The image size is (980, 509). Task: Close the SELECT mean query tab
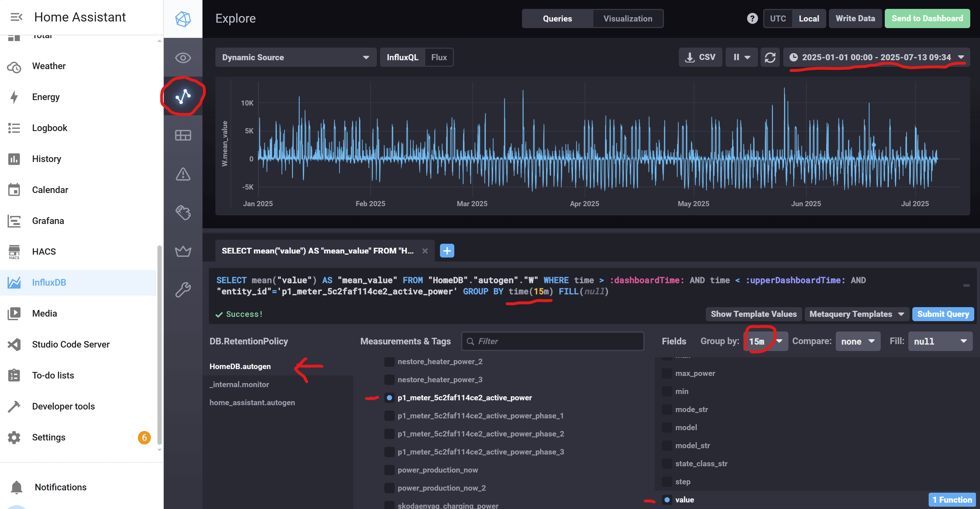pyautogui.click(x=425, y=251)
